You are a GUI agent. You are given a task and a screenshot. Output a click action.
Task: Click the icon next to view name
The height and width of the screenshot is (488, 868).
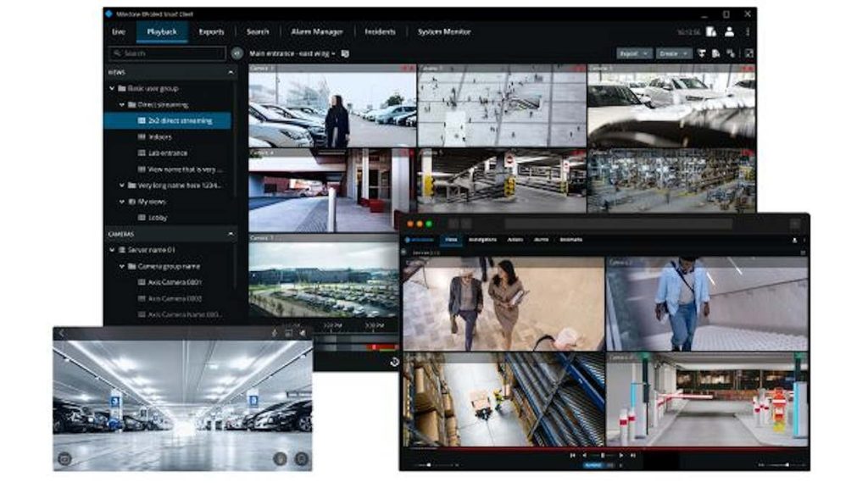point(346,53)
